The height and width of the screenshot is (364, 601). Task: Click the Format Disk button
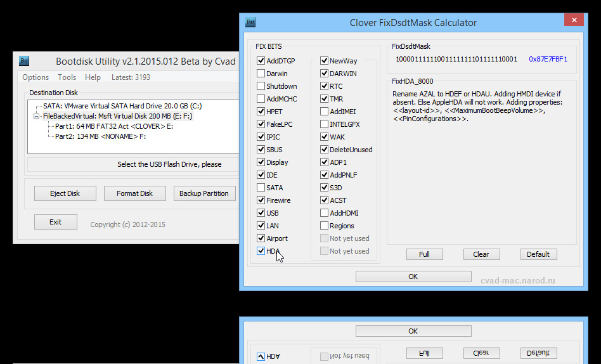click(x=135, y=193)
